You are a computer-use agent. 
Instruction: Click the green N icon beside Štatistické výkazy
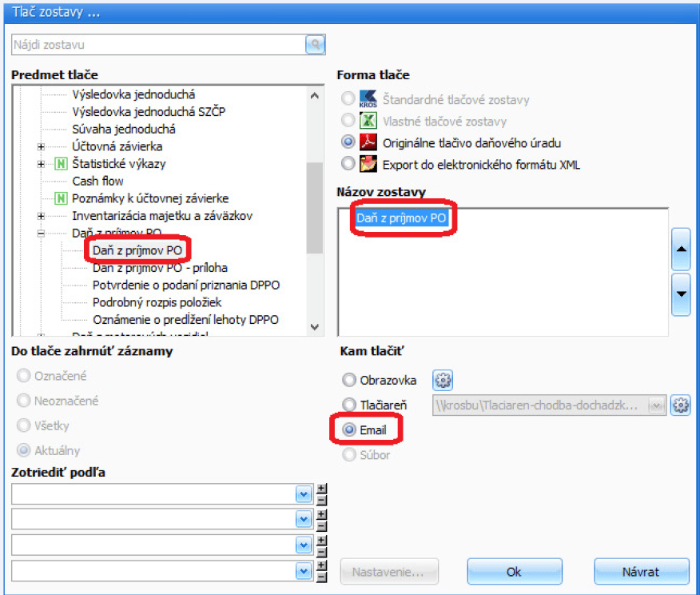pyautogui.click(x=61, y=164)
